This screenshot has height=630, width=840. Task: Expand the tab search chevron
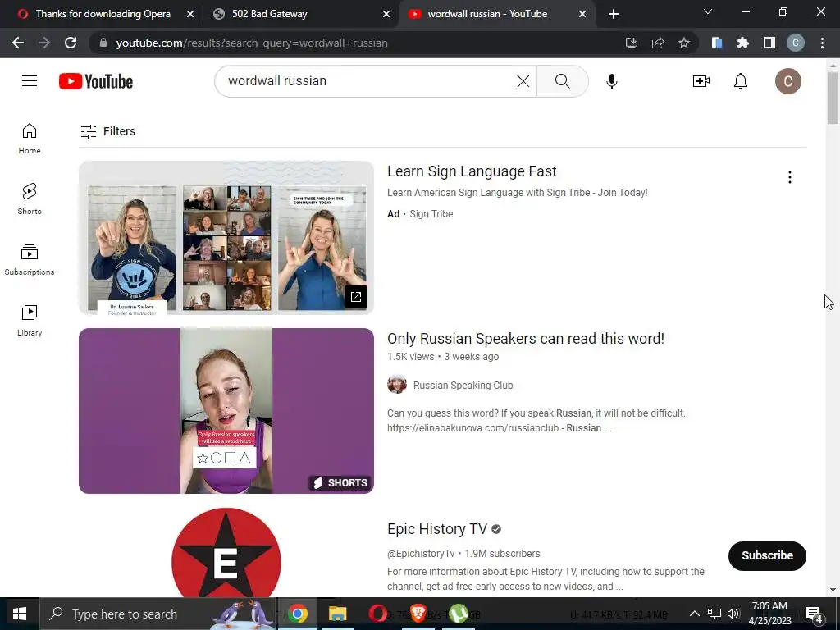(x=707, y=11)
